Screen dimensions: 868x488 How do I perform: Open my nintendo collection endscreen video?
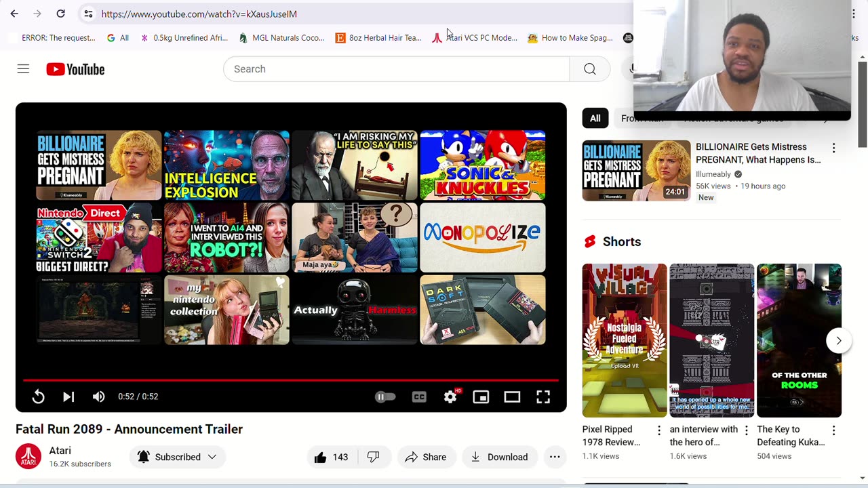click(x=226, y=310)
